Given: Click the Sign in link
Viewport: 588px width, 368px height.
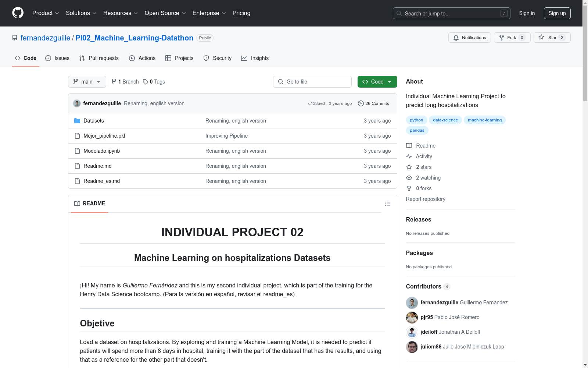Looking at the screenshot, I should 527,13.
